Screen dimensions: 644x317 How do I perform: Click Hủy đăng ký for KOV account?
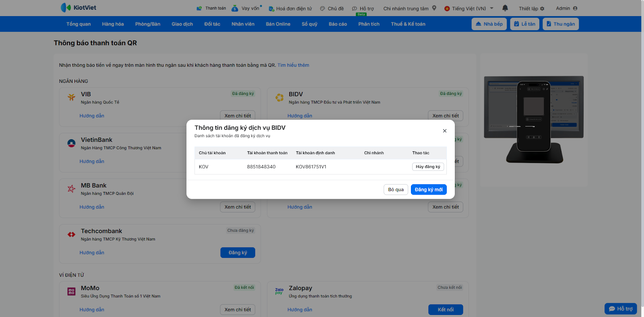click(x=428, y=167)
